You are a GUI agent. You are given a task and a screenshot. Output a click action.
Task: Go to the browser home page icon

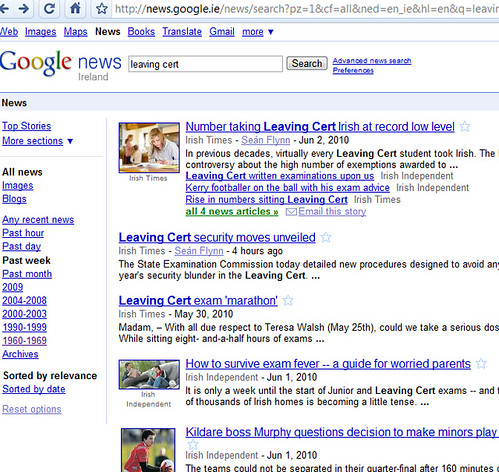pos(75,8)
